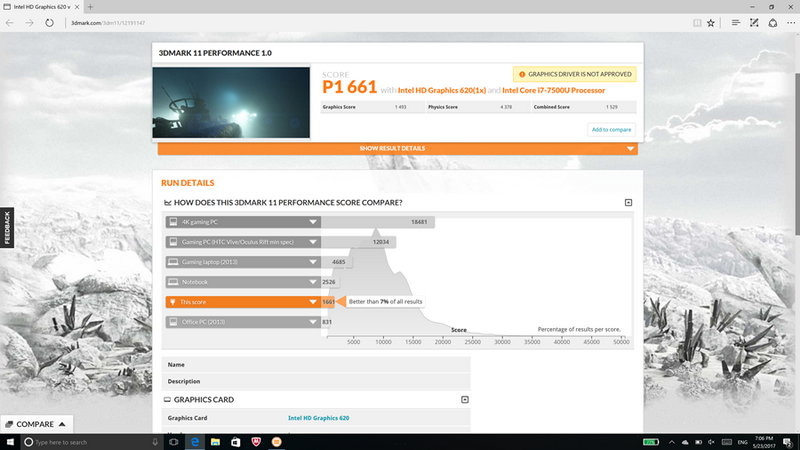The height and width of the screenshot is (450, 800).
Task: Open the 4K gaming PC dropdown
Action: 313,222
